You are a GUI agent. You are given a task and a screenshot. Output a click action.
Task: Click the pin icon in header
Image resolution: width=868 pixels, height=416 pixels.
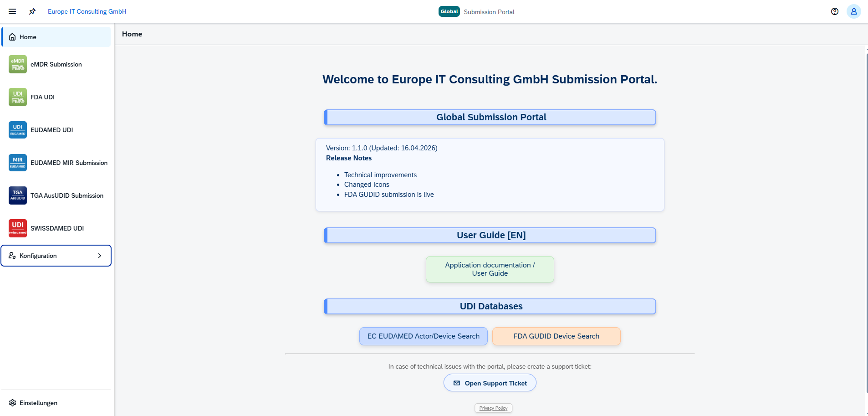32,11
